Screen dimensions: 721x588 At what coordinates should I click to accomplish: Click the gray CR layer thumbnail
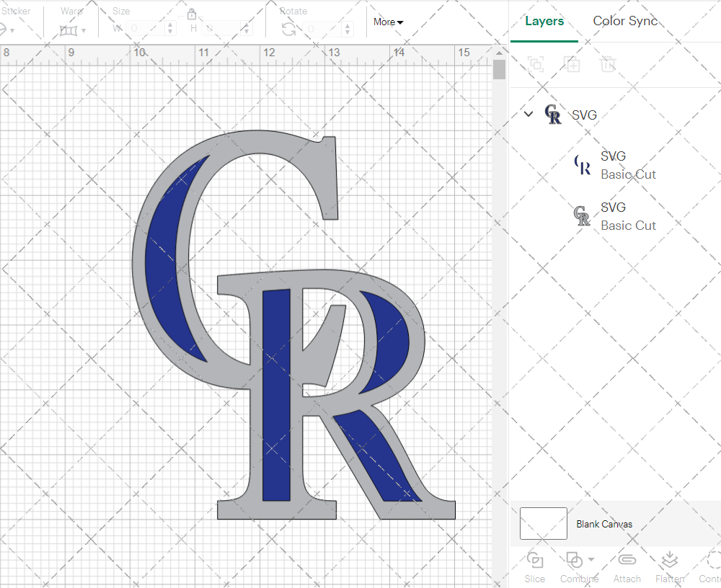coord(582,216)
